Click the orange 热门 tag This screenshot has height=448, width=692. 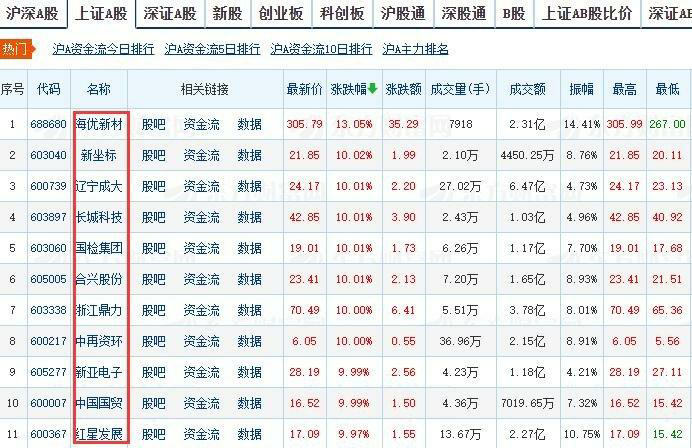17,49
